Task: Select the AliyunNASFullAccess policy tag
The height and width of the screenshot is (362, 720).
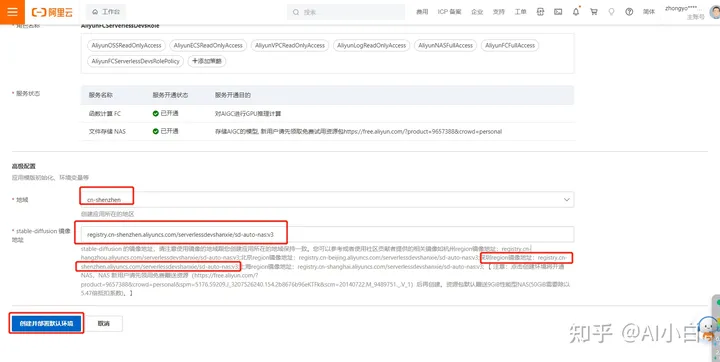Action: [x=445, y=45]
